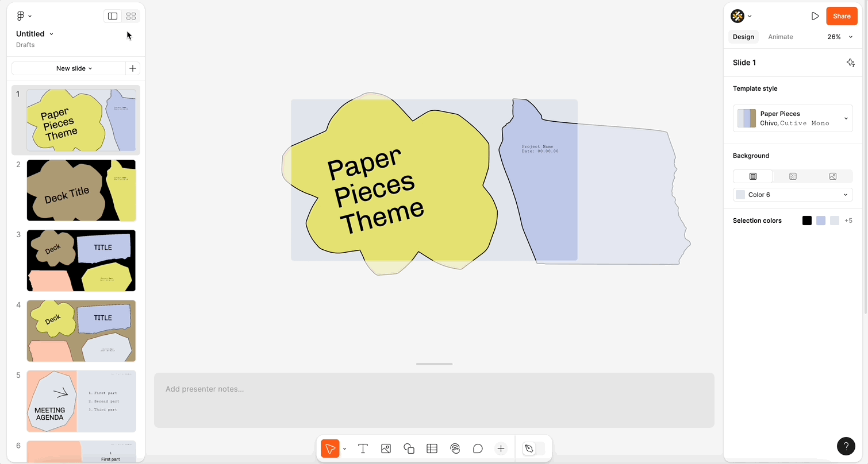Switch to grid view icon
The height and width of the screenshot is (464, 868).
click(x=131, y=16)
